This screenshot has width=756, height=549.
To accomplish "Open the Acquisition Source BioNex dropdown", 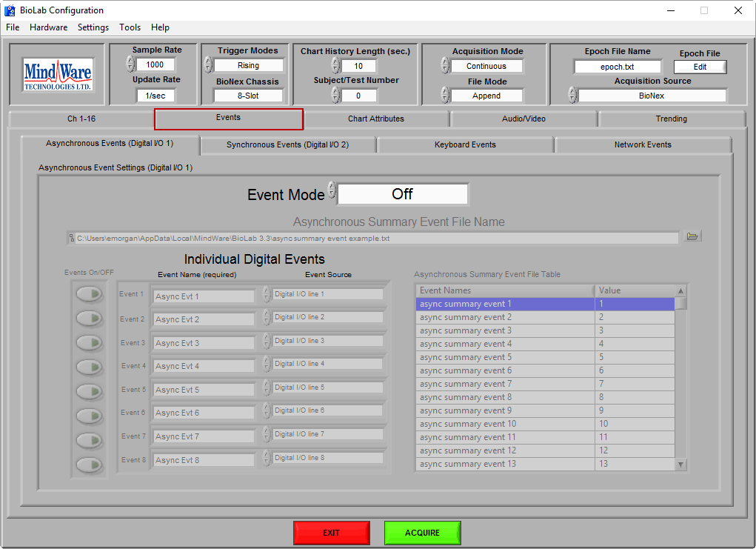I will point(652,96).
